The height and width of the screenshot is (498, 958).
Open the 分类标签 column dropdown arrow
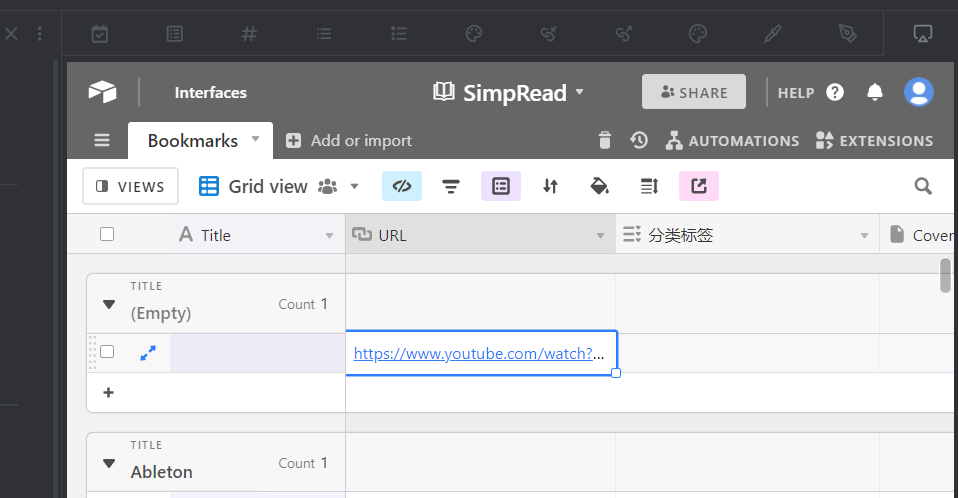pos(865,236)
